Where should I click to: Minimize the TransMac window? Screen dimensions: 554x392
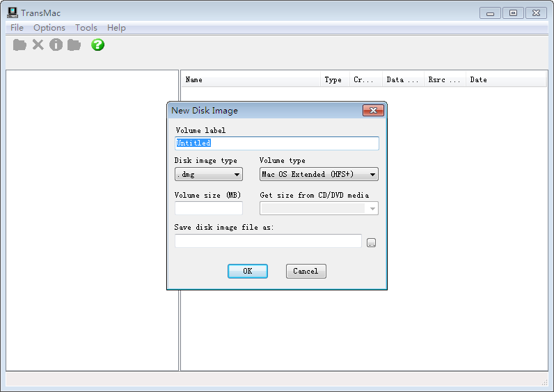coord(491,13)
